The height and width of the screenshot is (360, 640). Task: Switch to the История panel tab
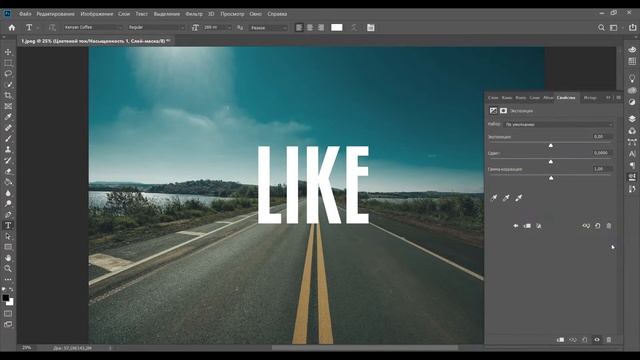pyautogui.click(x=590, y=98)
